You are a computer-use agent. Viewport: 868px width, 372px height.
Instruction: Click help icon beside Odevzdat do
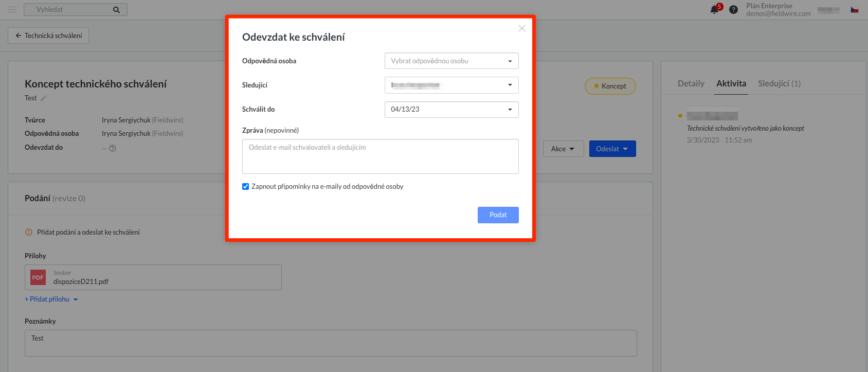coord(113,148)
